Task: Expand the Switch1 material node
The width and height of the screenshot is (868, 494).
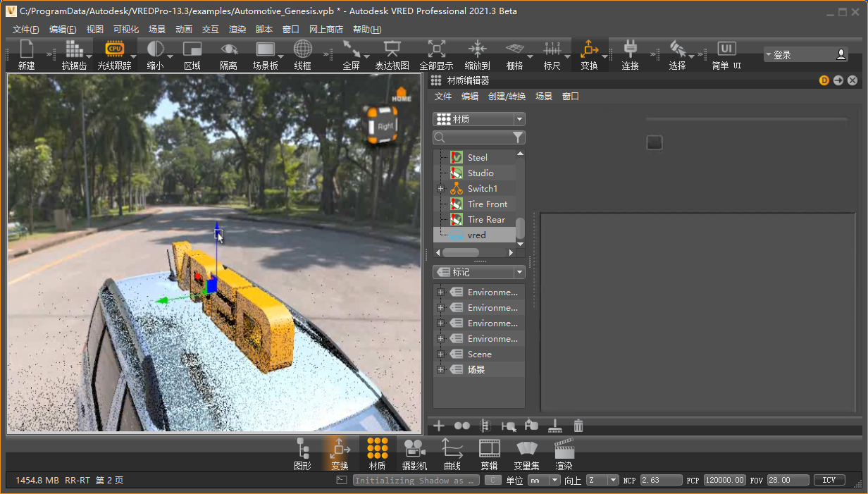Action: (x=441, y=189)
